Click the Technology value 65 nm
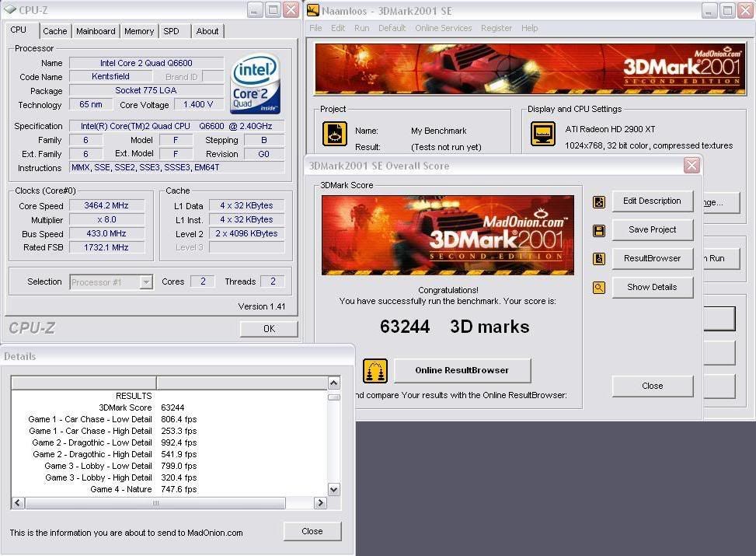Screen dimensions: 756x556 (91, 104)
